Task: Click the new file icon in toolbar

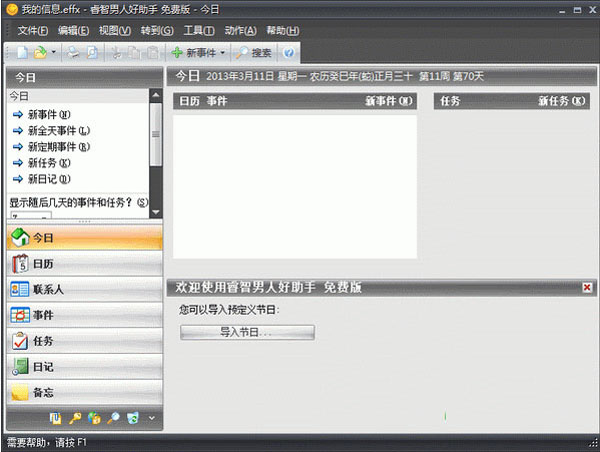Action: tap(22, 52)
